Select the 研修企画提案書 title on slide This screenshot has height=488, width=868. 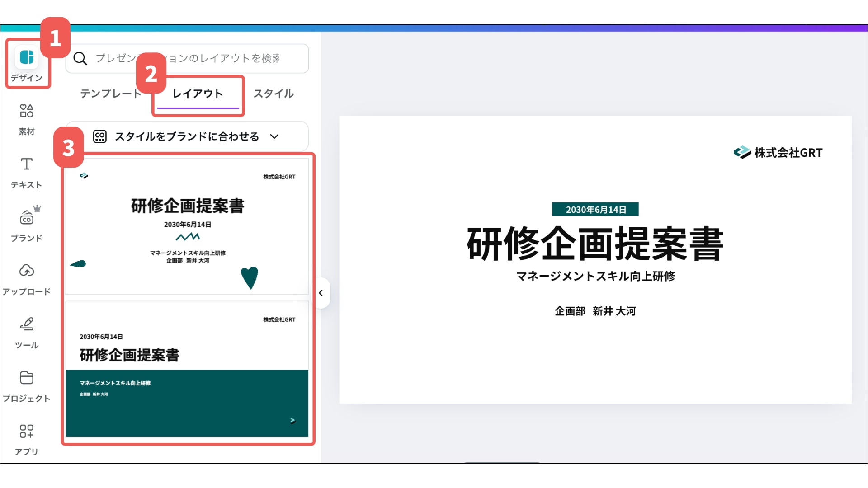tap(595, 244)
